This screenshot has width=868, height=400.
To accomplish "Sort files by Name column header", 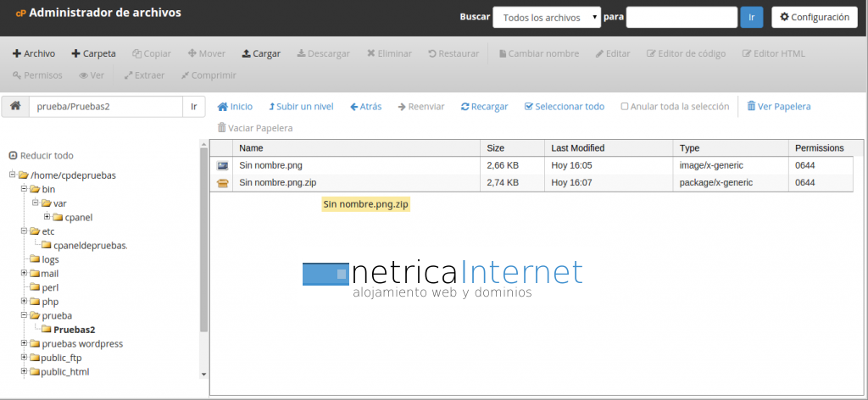I will click(252, 148).
